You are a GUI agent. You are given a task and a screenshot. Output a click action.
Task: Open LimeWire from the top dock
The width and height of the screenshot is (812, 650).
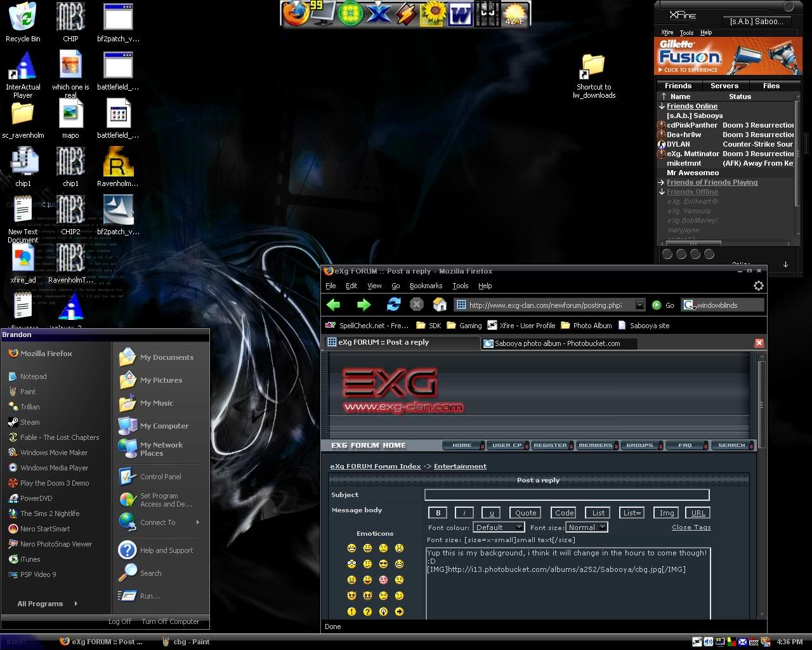[x=350, y=14]
